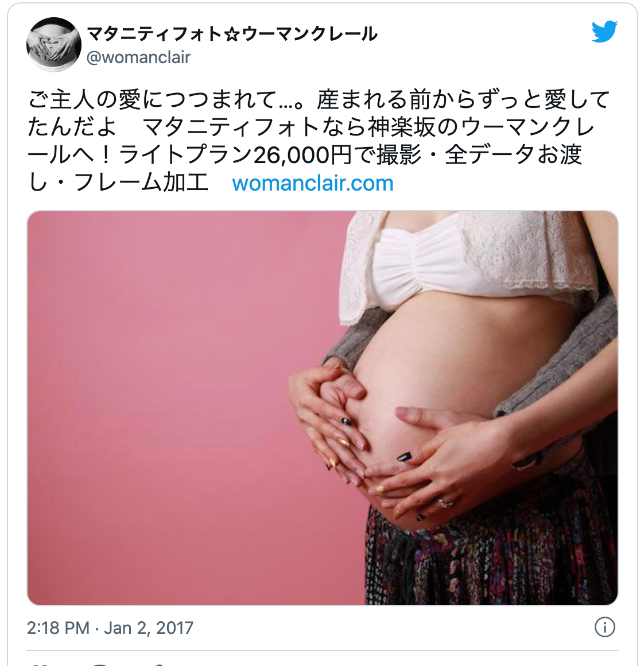Open the 2:18 PM · Jan 2, 2017 timestamp
Viewport: 644px width, 666px height.
click(x=110, y=628)
